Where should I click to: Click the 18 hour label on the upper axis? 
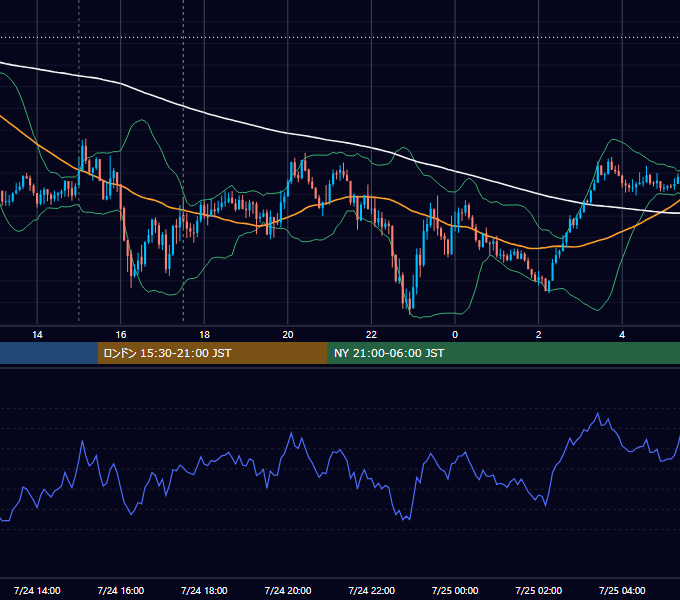coord(204,335)
